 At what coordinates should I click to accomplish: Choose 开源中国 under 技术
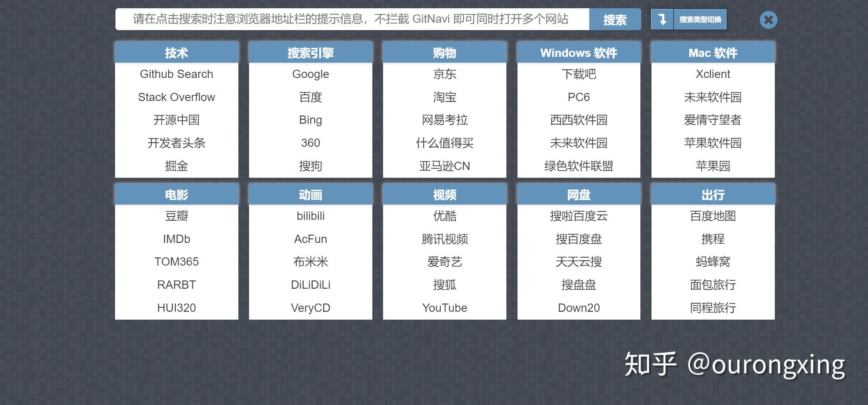point(176,120)
